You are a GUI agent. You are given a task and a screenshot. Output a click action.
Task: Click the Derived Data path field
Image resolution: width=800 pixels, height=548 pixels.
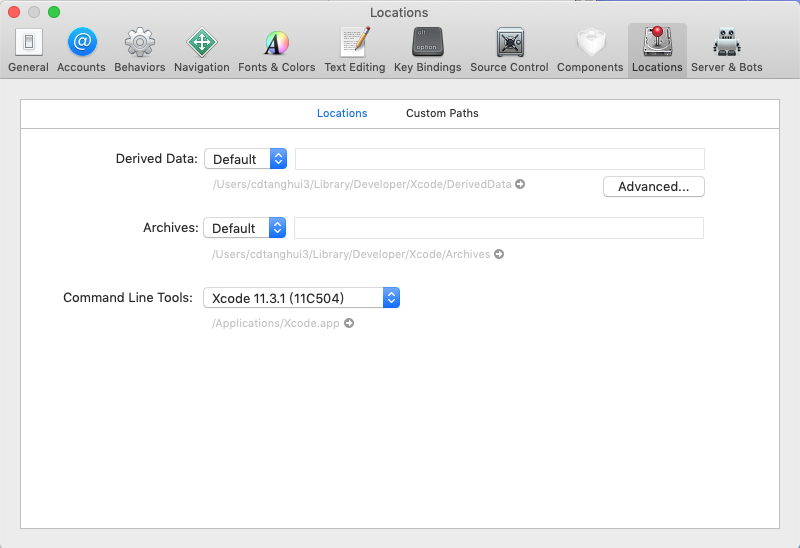tap(500, 159)
